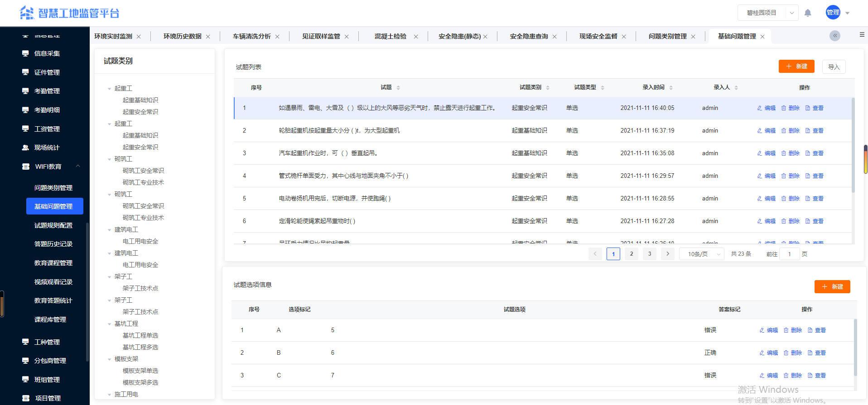Viewport: 868px width, 405px height.
Task: Open the tab list menu icon
Action: point(862,35)
